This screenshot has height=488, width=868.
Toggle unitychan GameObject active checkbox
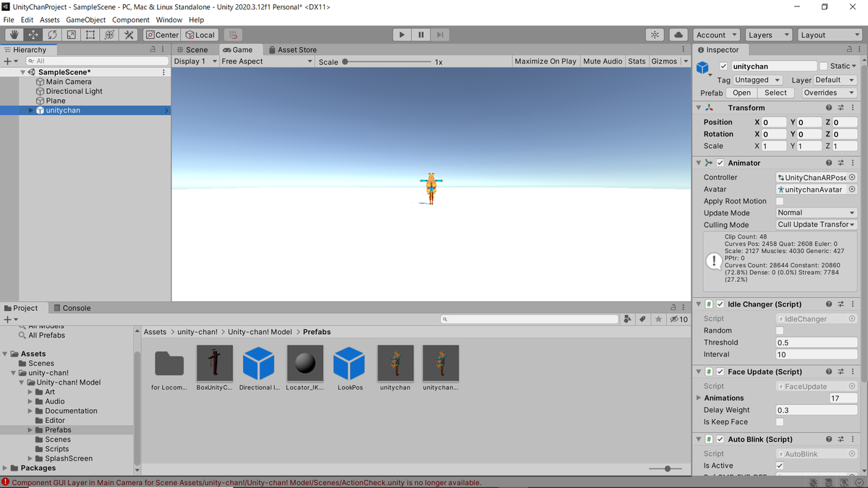[724, 67]
